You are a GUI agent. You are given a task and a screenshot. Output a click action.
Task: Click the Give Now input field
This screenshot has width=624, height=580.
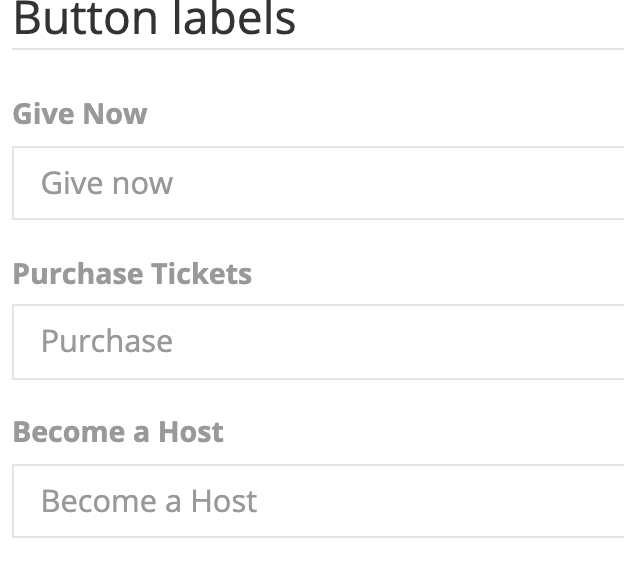320,183
